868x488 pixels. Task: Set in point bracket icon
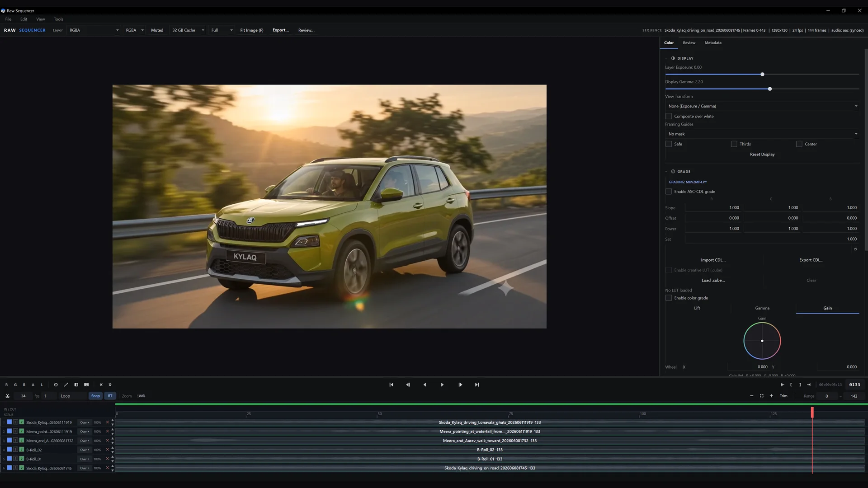791,385
